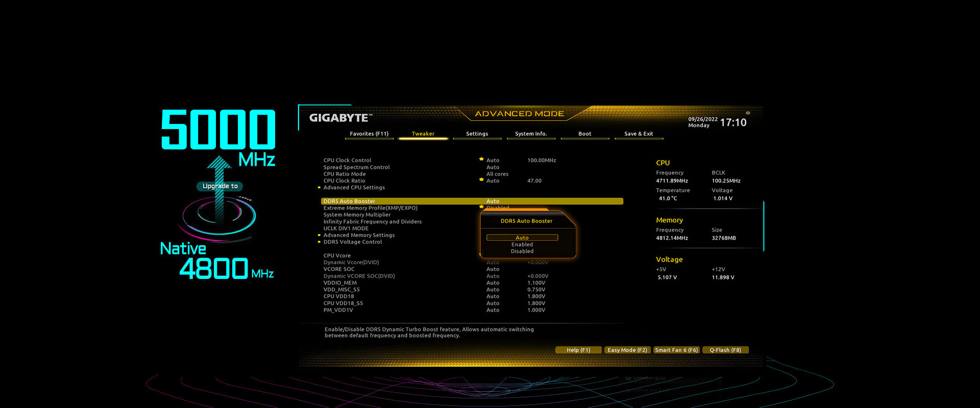Click the ADVANCED MODE header title
The width and height of the screenshot is (980, 408).
(520, 114)
